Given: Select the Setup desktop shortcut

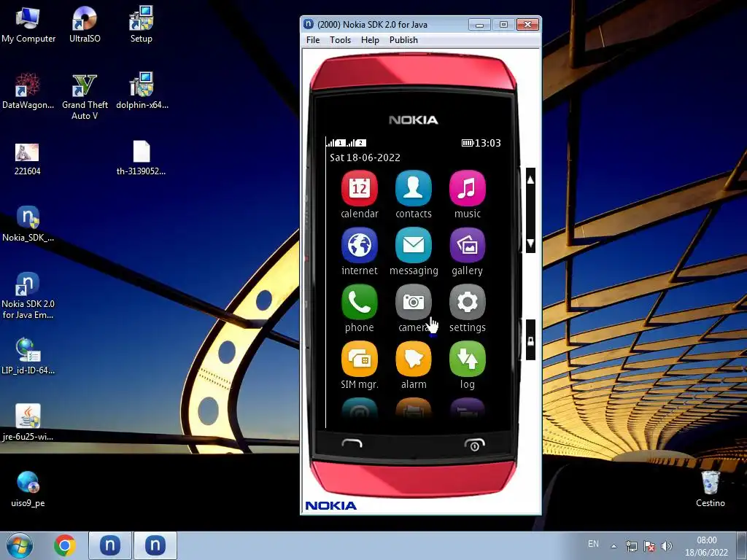Looking at the screenshot, I should pyautogui.click(x=141, y=26).
